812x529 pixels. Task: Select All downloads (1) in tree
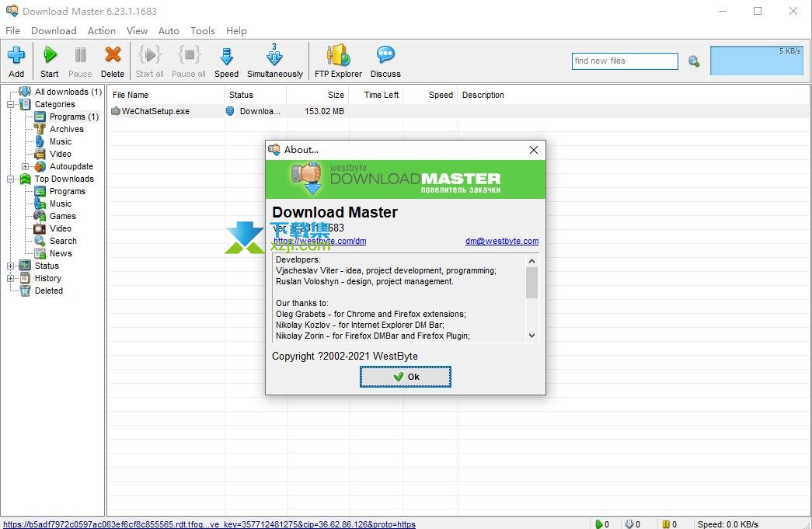point(68,92)
